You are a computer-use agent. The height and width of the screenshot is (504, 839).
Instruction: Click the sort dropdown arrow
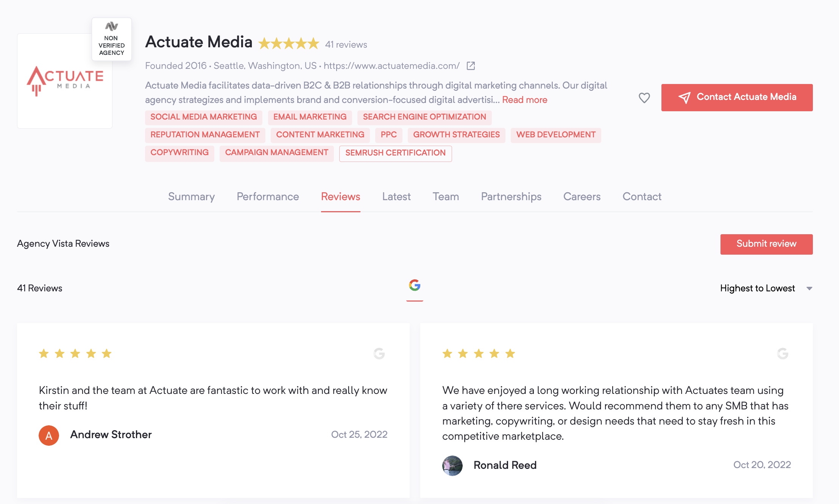pos(809,288)
